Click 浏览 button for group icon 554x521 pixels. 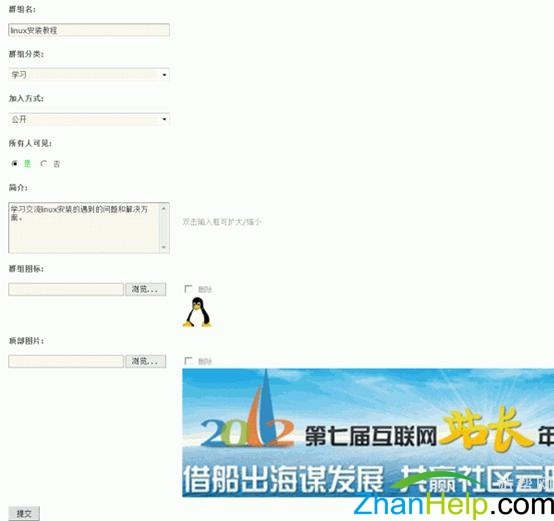[x=146, y=289]
